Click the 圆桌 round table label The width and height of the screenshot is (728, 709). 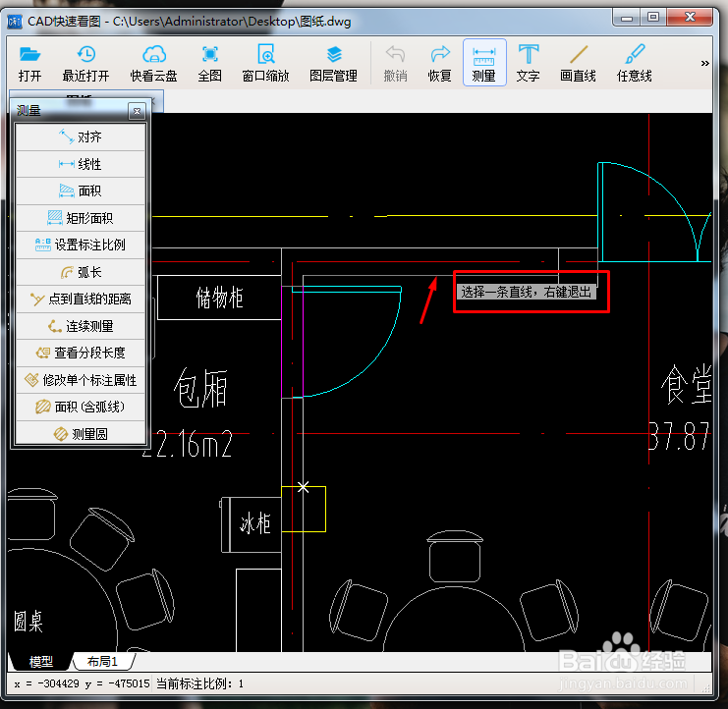tap(28, 622)
